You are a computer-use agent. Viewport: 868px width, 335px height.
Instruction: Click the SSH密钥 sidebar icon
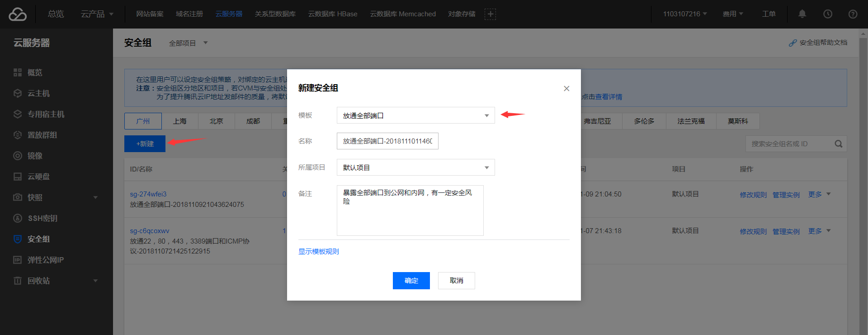click(18, 218)
